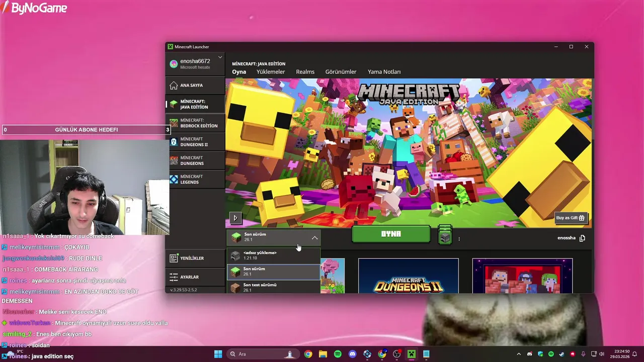
Task: Open three-dot menu beside furnace icon
Action: 459,239
